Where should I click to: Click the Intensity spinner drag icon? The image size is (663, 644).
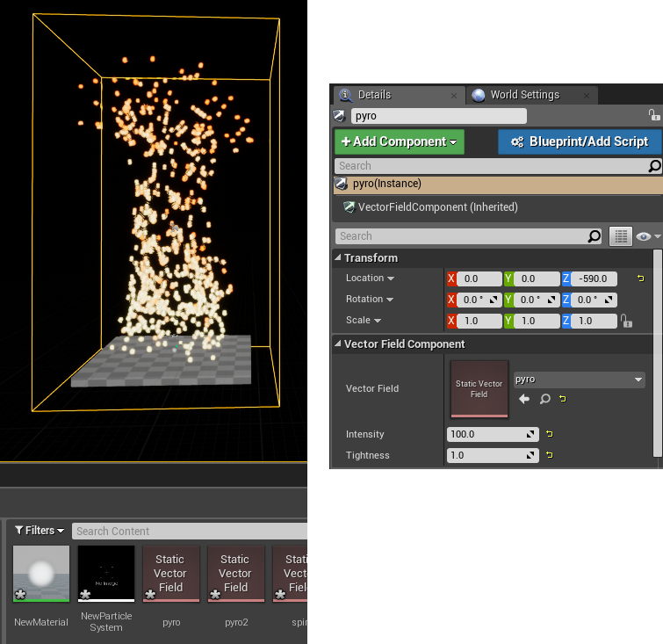pos(530,434)
